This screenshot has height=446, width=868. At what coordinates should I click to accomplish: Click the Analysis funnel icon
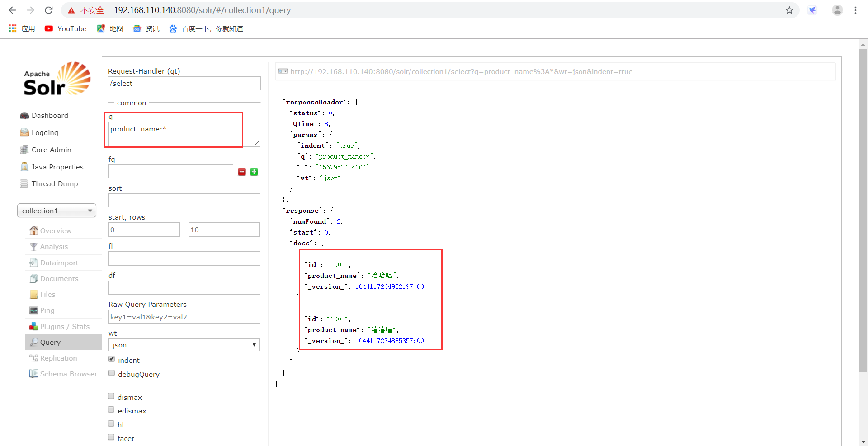33,247
